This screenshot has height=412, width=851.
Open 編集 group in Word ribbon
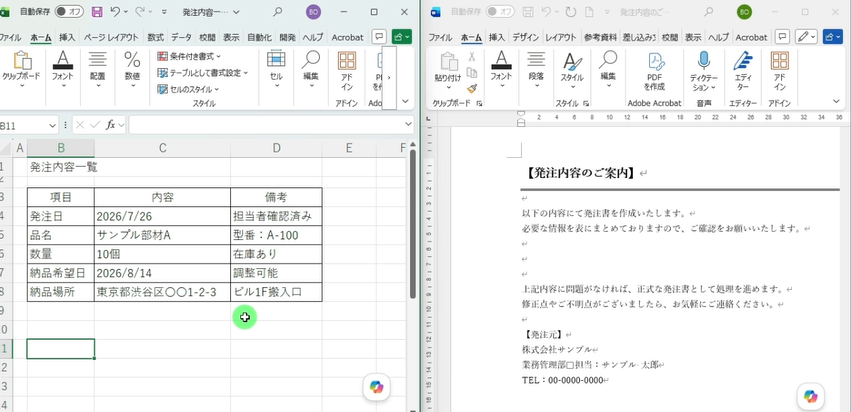pos(608,69)
